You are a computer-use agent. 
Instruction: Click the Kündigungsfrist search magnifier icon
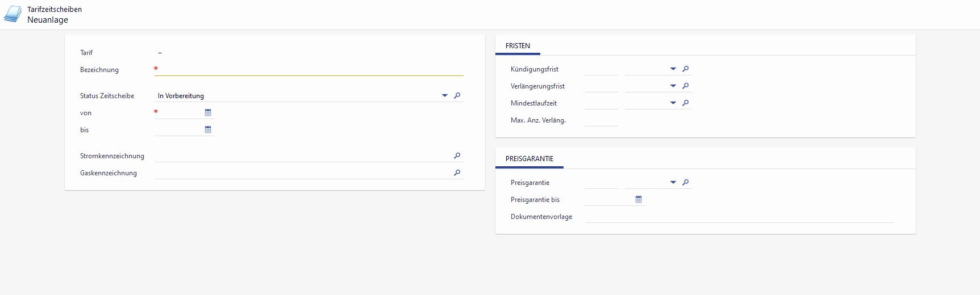click(686, 69)
